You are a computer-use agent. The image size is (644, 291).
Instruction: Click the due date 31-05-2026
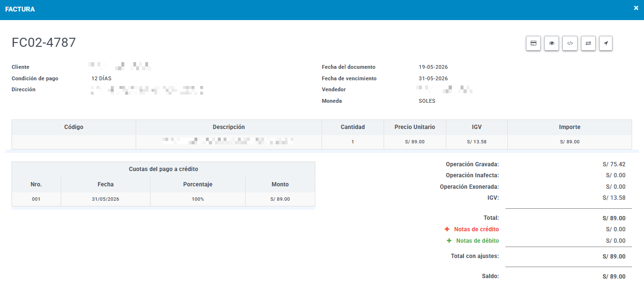point(433,78)
